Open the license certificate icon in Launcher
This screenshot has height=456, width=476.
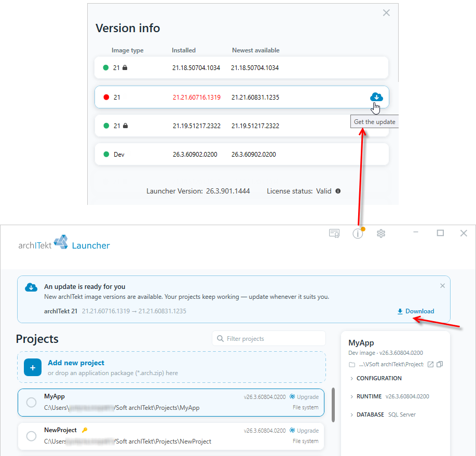point(334,233)
